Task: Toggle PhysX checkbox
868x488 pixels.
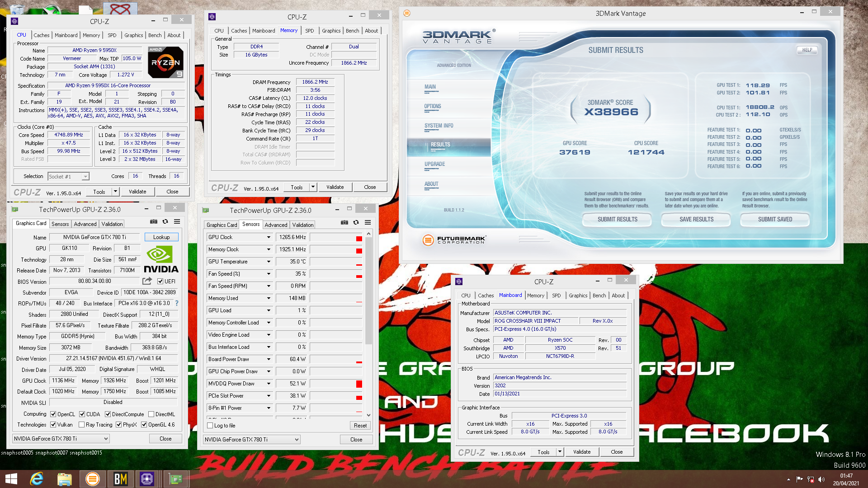Action: [119, 424]
